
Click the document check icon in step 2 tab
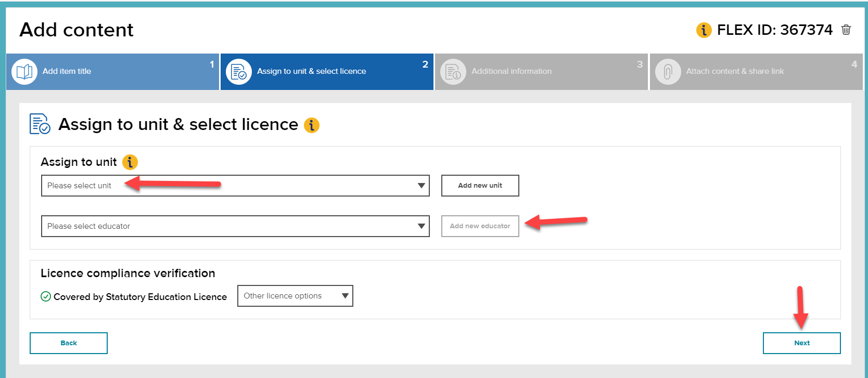click(239, 72)
